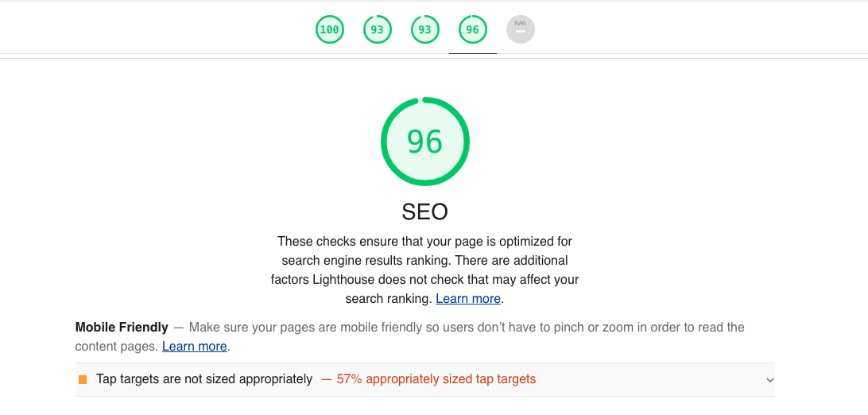
Task: Click the underline indicator beneath the top 96 gauge
Action: [x=473, y=54]
